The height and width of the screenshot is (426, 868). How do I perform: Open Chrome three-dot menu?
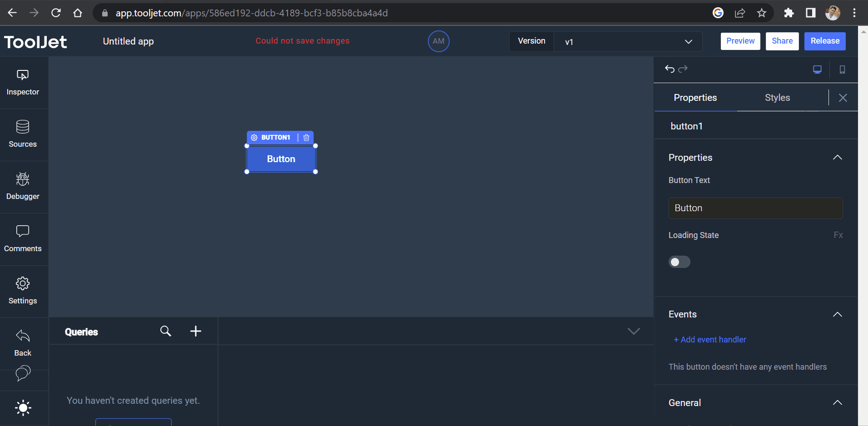pos(854,13)
